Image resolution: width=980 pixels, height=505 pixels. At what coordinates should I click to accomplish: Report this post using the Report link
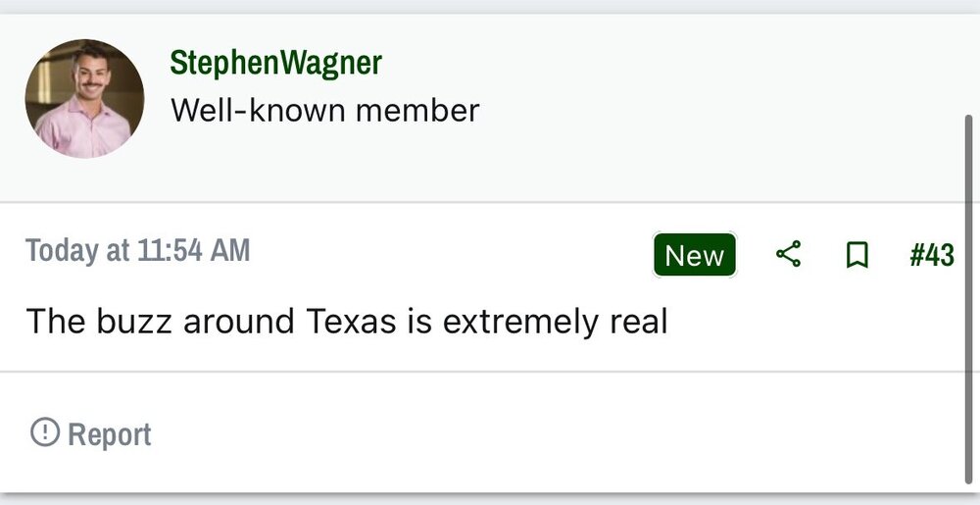coord(109,434)
